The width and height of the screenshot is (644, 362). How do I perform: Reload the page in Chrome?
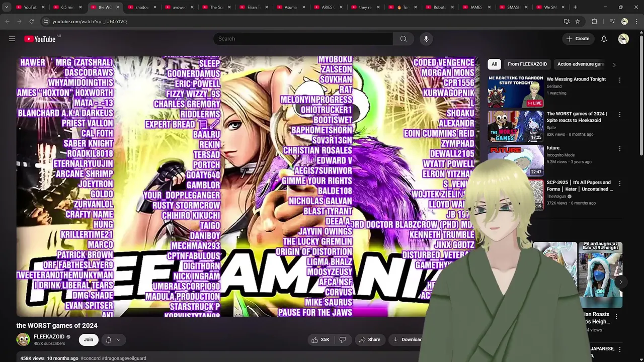[x=31, y=21]
